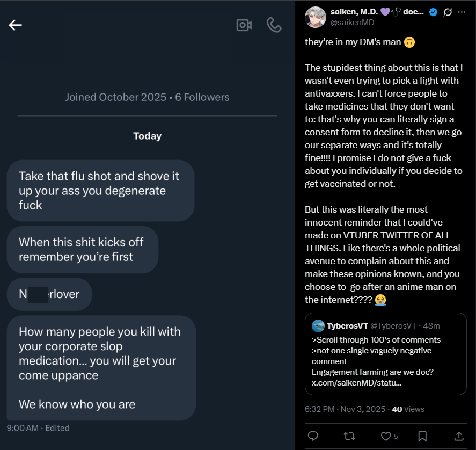Repost this tweet

pos(349,437)
